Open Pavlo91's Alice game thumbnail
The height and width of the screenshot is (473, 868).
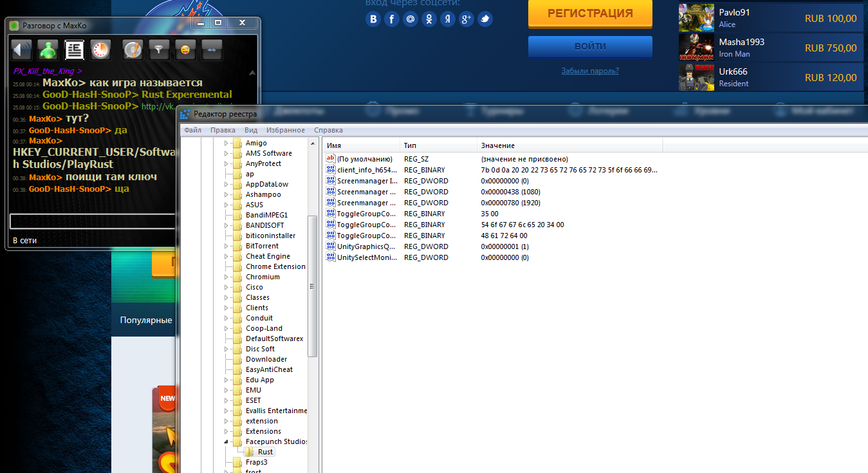click(696, 18)
